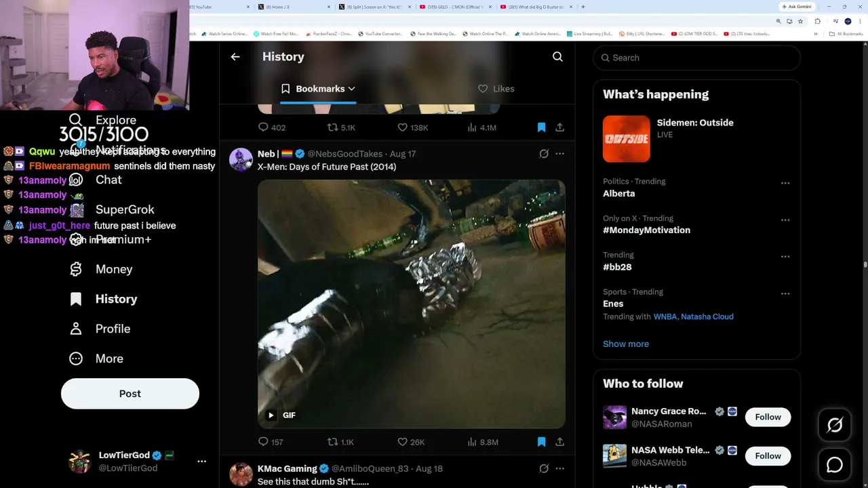Viewport: 868px width, 488px height.
Task: Share the Neb X-Men post
Action: (559, 442)
